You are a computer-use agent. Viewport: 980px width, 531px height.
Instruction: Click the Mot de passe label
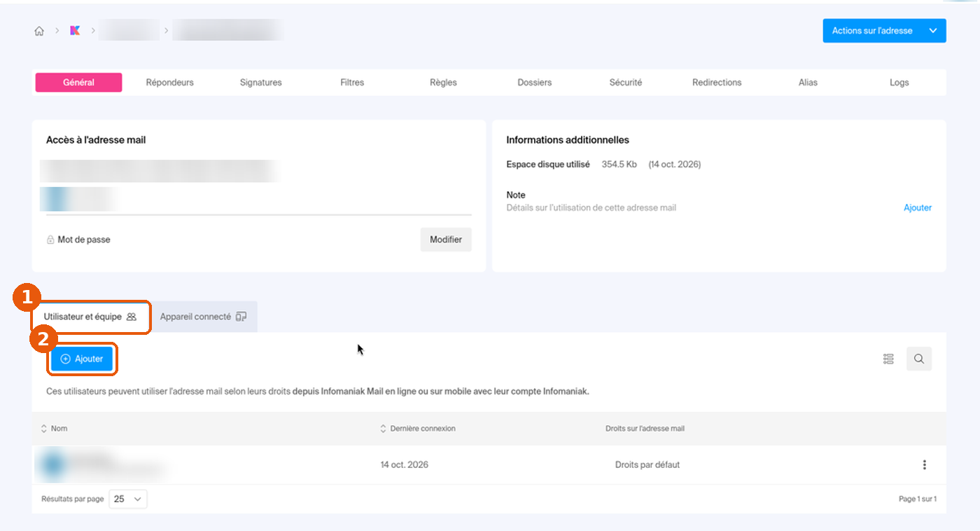84,240
